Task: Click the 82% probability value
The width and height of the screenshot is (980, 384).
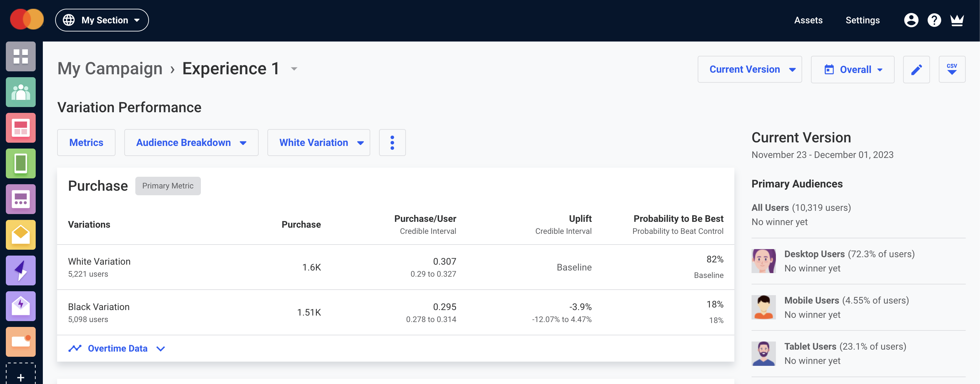Action: tap(715, 259)
